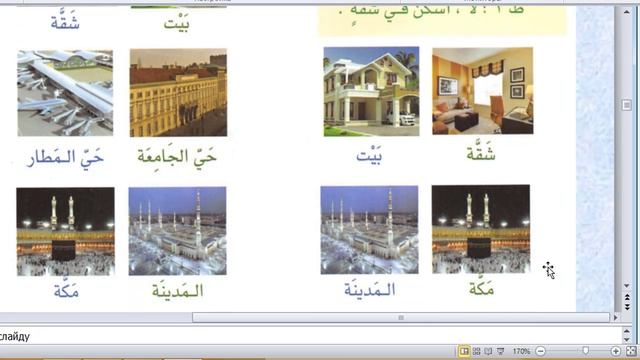Select the white two-story house picture

[371, 91]
